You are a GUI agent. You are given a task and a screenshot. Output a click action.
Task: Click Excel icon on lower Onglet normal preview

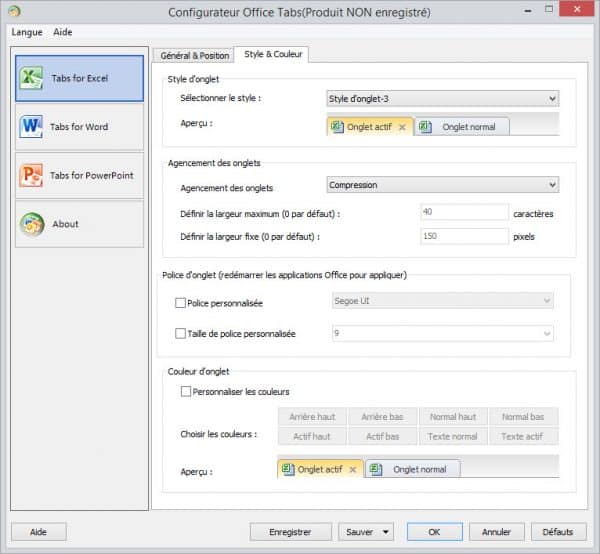click(x=376, y=469)
